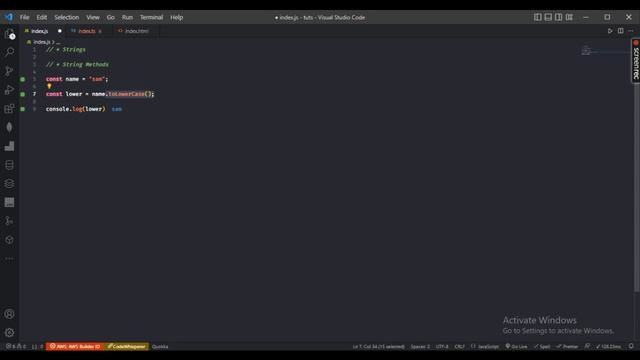The image size is (640, 360).
Task: Open the Customize Layout button
Action: tap(569, 17)
